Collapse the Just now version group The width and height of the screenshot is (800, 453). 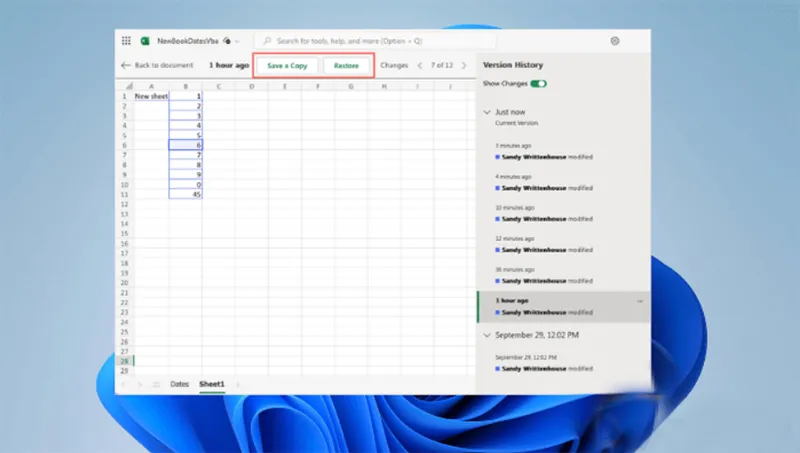point(487,112)
